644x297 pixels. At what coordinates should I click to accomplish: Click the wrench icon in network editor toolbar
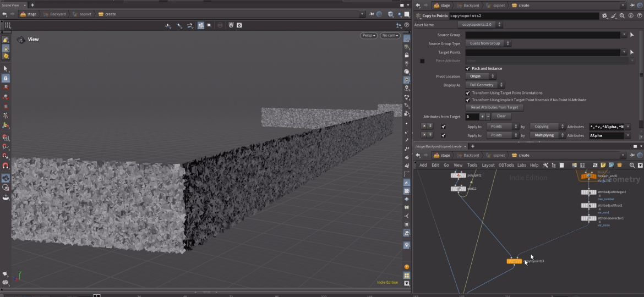[545, 165]
